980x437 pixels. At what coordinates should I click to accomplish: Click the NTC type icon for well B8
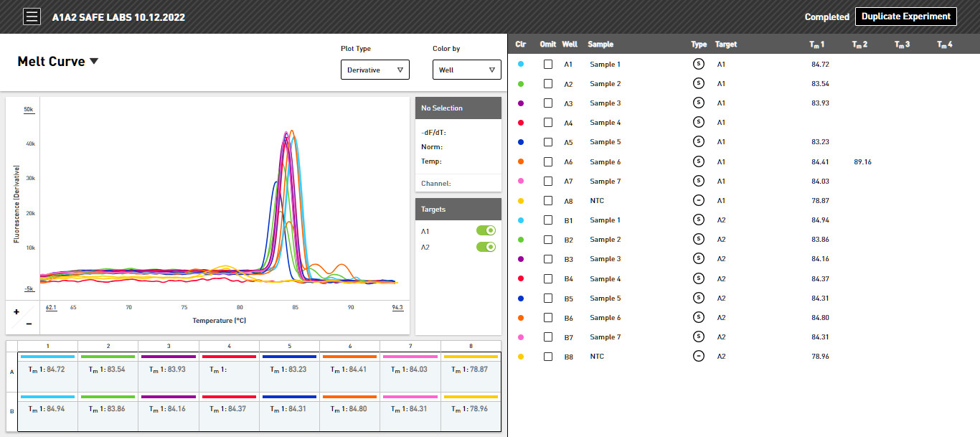[699, 356]
